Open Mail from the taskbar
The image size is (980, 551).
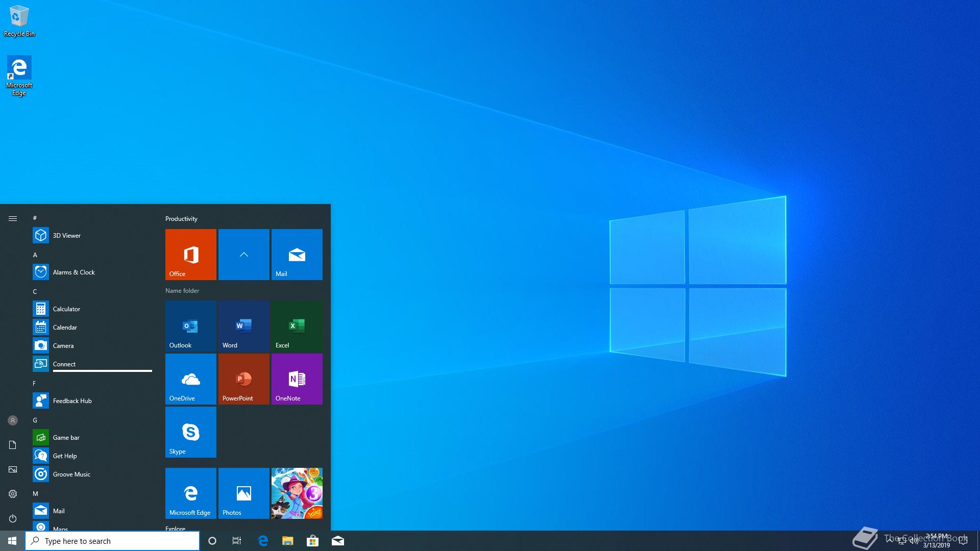(337, 541)
